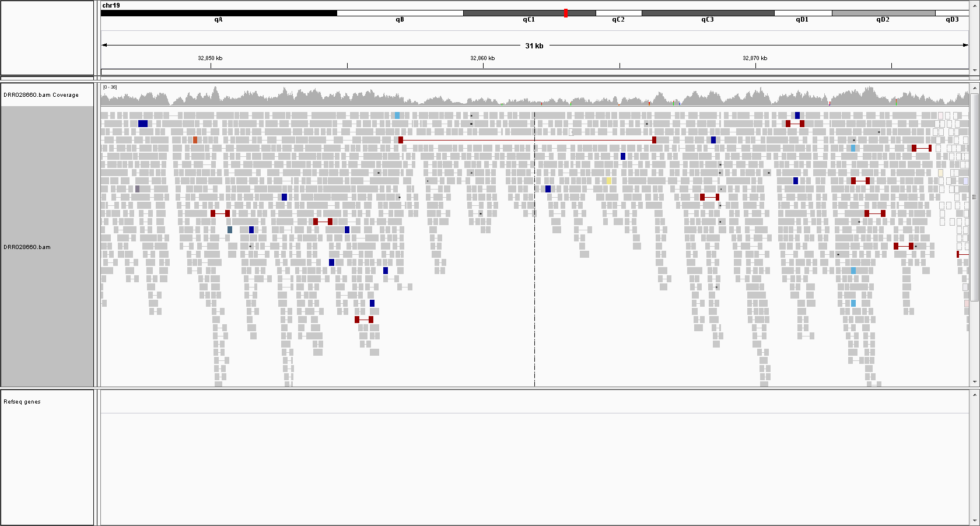Click the down arrow of the Refseq genes scrollbar
Viewport: 980px width, 526px height.
pos(974,521)
